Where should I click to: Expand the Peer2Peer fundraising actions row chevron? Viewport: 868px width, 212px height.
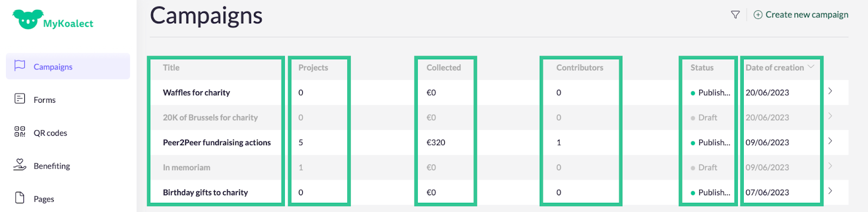click(x=830, y=141)
